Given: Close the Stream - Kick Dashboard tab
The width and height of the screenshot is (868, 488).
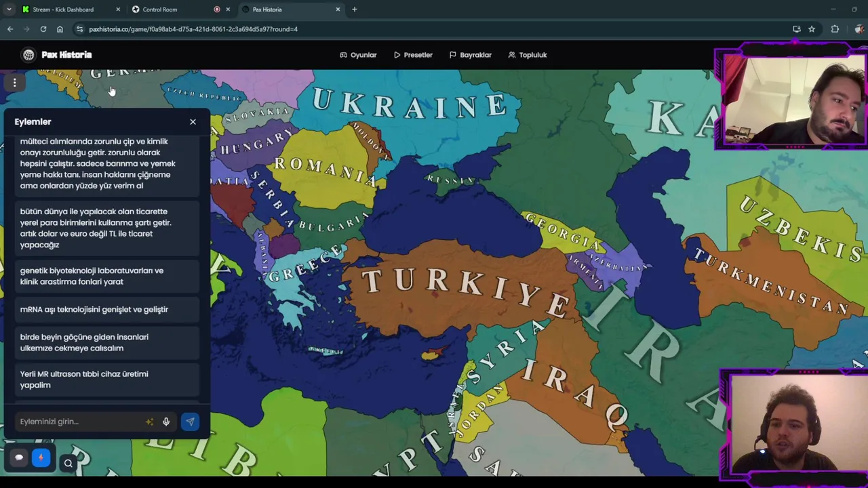Looking at the screenshot, I should click(118, 9).
